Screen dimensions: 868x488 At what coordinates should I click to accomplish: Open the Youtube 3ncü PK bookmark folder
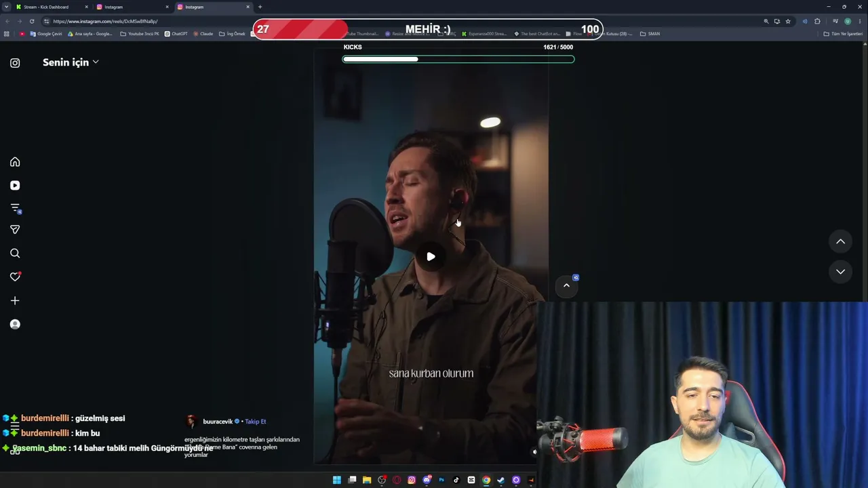pyautogui.click(x=140, y=34)
